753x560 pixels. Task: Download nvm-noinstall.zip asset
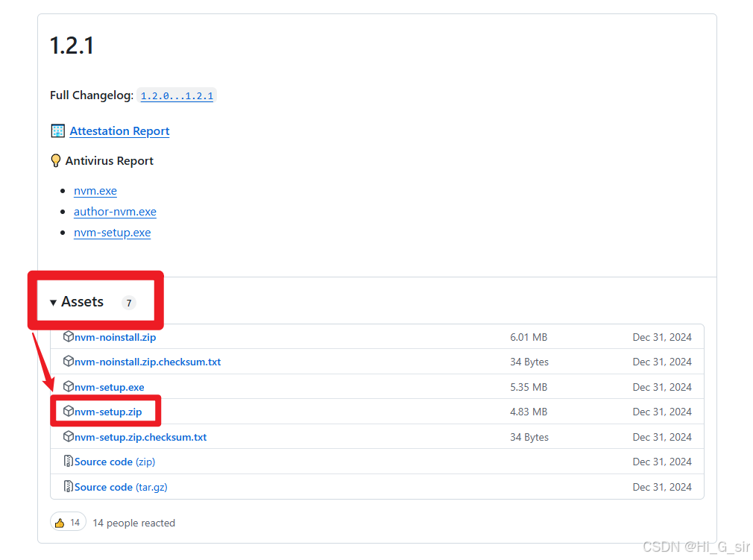(x=116, y=337)
